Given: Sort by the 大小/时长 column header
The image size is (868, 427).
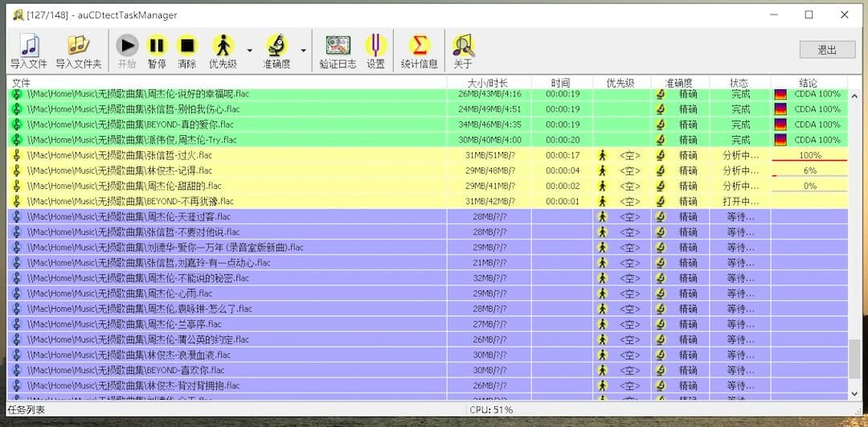Looking at the screenshot, I should click(x=488, y=83).
